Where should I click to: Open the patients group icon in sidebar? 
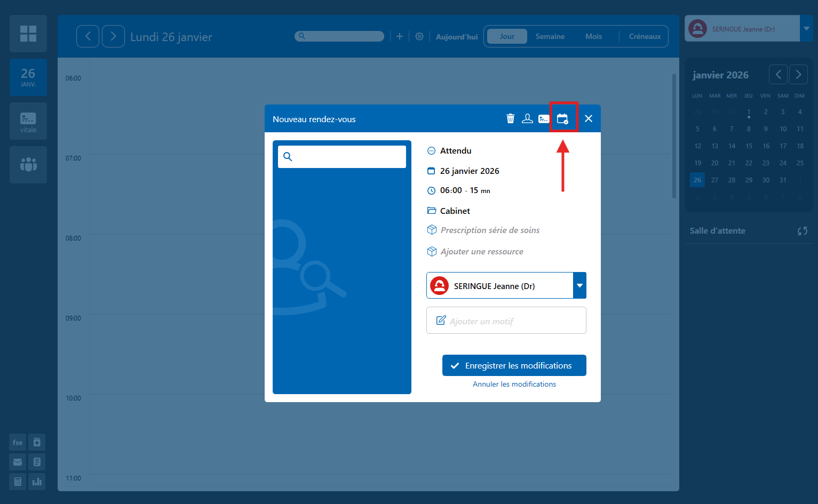pyautogui.click(x=28, y=165)
